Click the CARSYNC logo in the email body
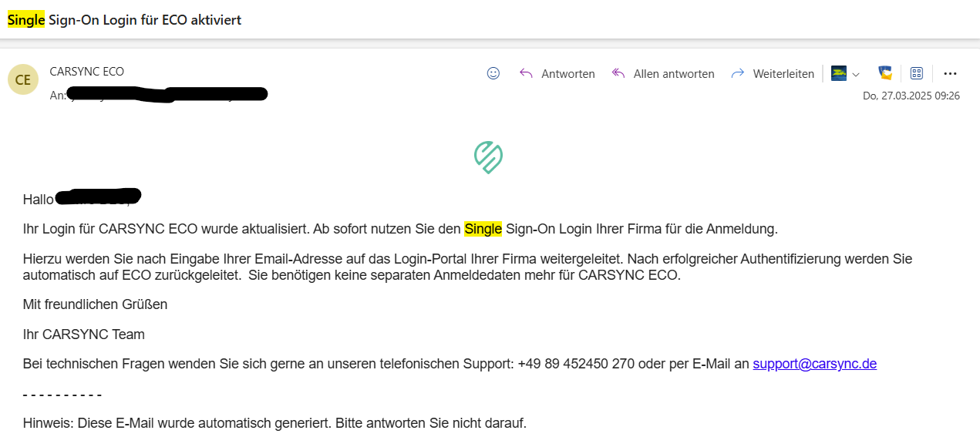The image size is (980, 437). pos(489,157)
